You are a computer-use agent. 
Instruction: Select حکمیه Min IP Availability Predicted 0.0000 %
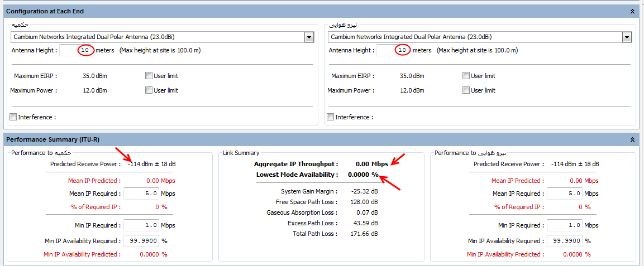click(154, 254)
